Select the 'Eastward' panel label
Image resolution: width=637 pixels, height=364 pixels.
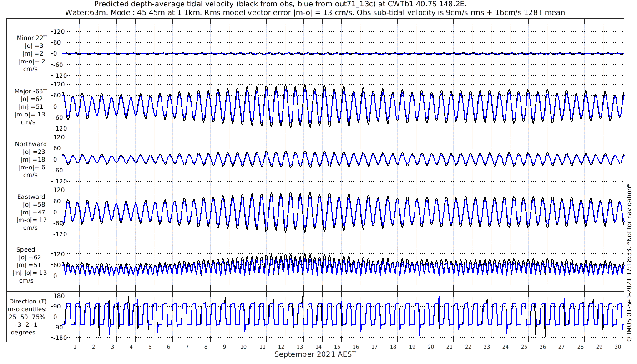[31, 197]
